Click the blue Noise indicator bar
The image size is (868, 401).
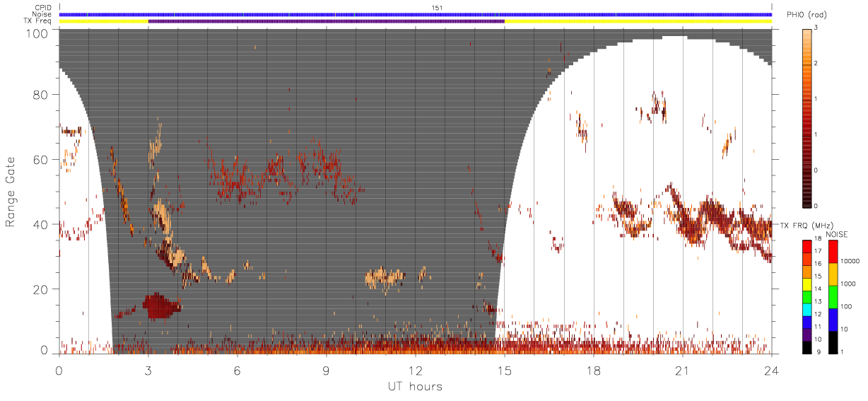[416, 14]
